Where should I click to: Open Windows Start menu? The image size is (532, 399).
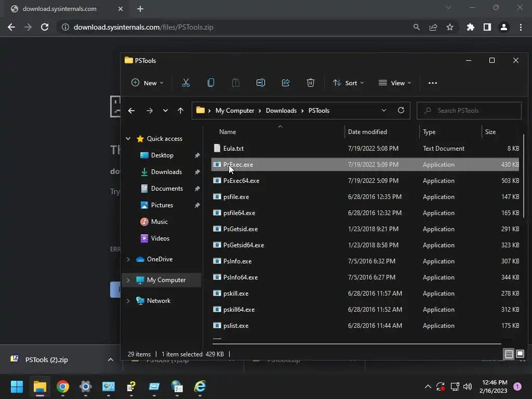17,387
